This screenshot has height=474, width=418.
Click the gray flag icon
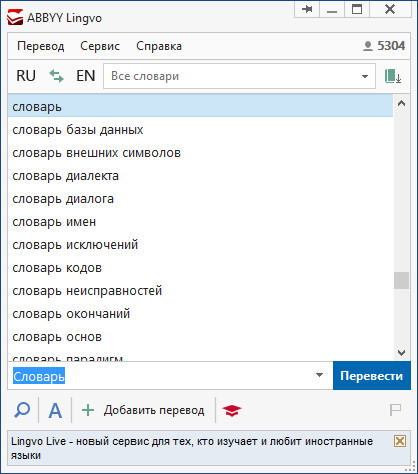coord(395,410)
